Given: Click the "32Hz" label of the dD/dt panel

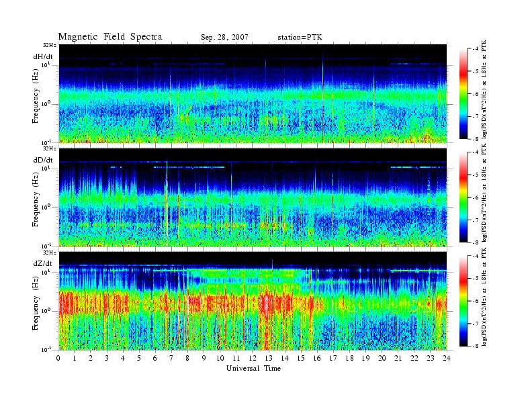Looking at the screenshot, I should click(x=50, y=148).
